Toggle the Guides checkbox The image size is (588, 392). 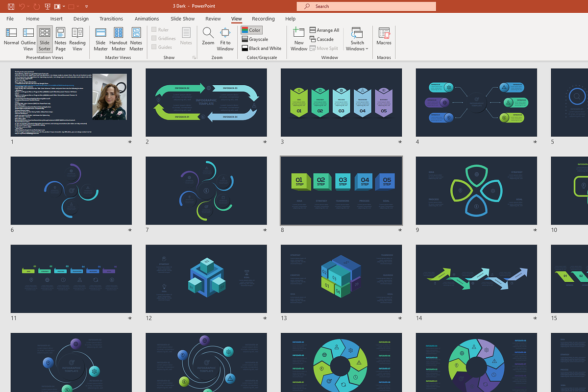[x=162, y=47]
